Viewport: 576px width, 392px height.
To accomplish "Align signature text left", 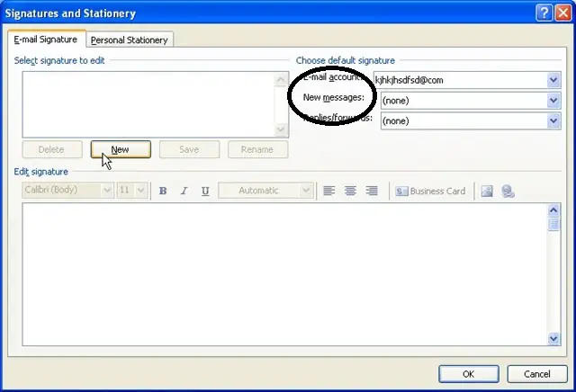I will tap(328, 191).
